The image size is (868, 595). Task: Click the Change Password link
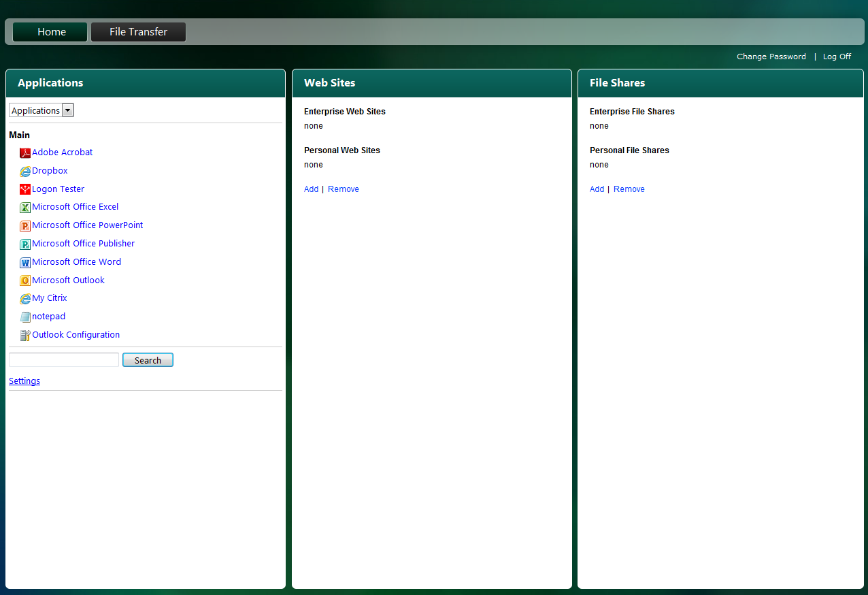(771, 57)
